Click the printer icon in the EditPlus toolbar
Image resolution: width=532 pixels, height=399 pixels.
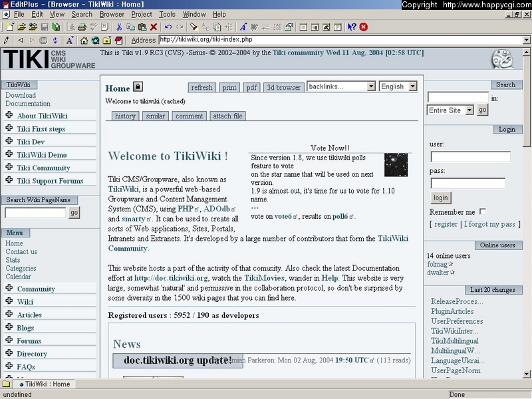tap(82, 27)
